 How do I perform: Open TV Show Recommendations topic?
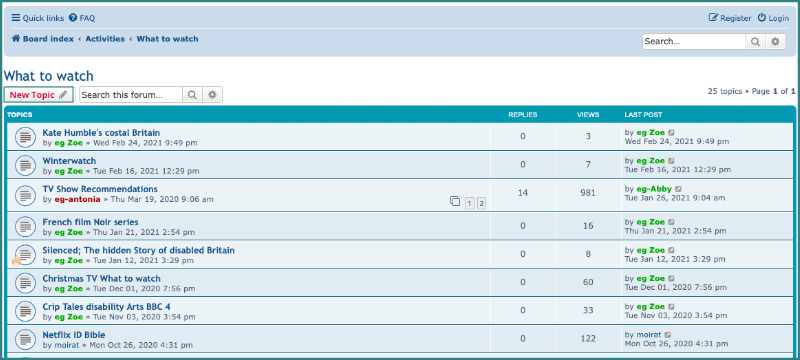(100, 189)
